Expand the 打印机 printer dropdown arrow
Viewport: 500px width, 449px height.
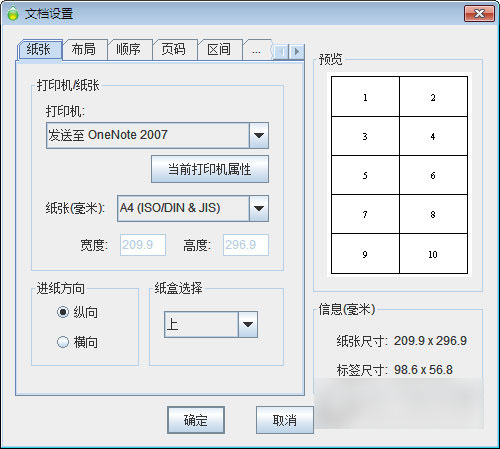[259, 135]
